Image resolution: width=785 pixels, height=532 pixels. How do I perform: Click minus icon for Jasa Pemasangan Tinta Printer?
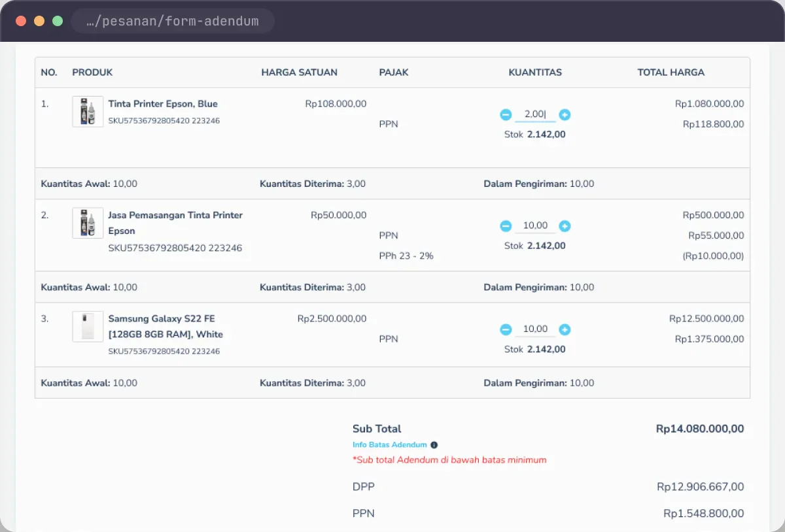(x=506, y=225)
